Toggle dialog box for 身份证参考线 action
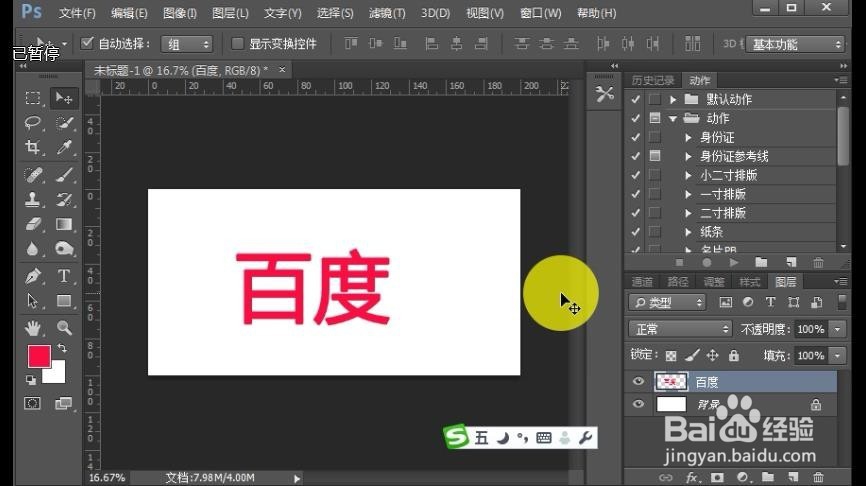Viewport: 866px width, 486px height. point(655,156)
